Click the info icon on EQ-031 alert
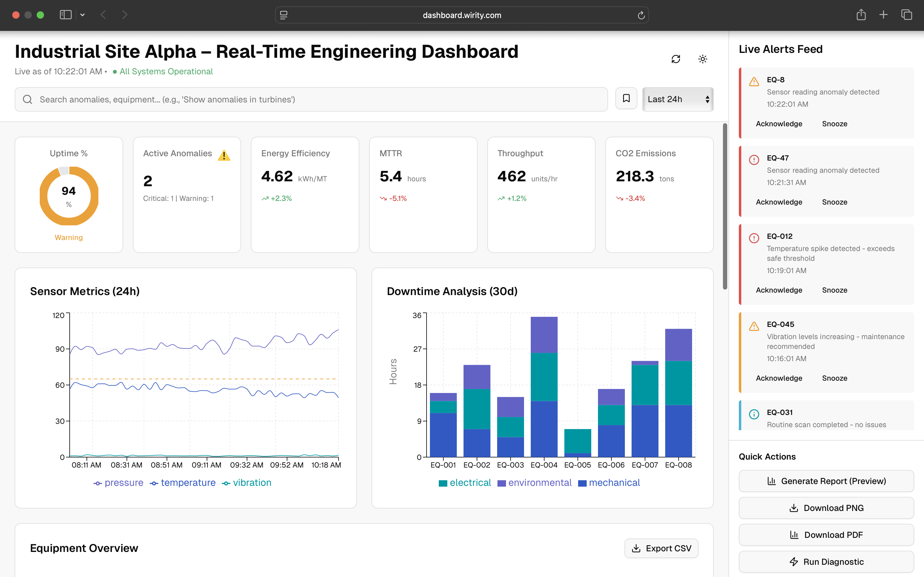Image resolution: width=924 pixels, height=577 pixels. pyautogui.click(x=754, y=414)
